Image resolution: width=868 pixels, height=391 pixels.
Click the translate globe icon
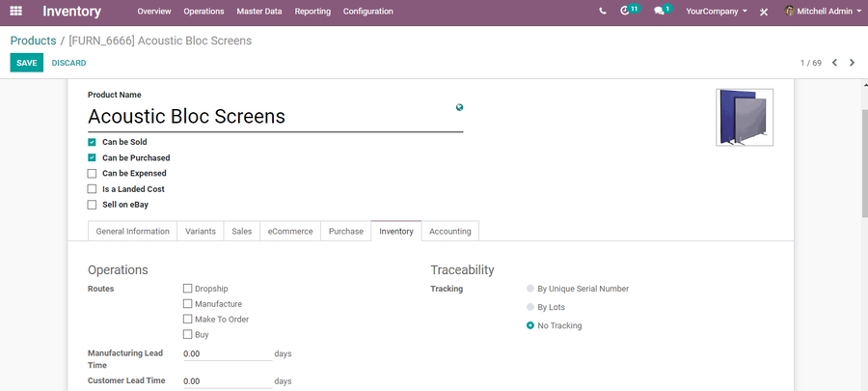(x=459, y=108)
